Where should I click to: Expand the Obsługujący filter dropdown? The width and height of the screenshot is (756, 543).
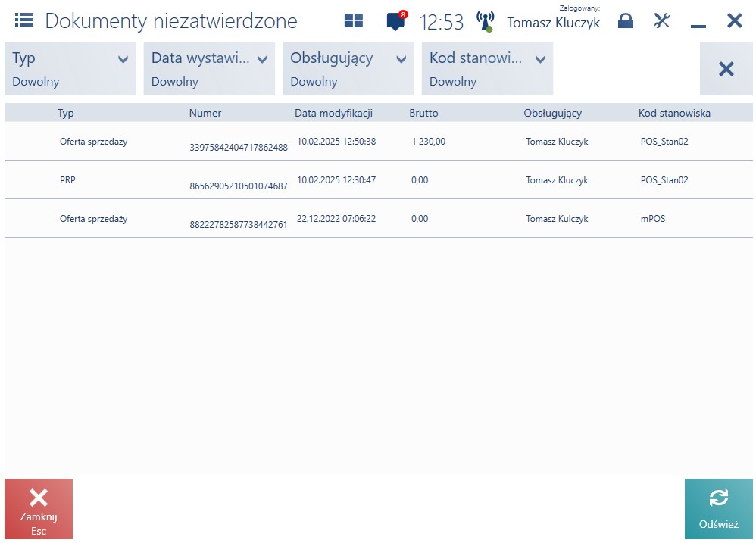coord(348,69)
